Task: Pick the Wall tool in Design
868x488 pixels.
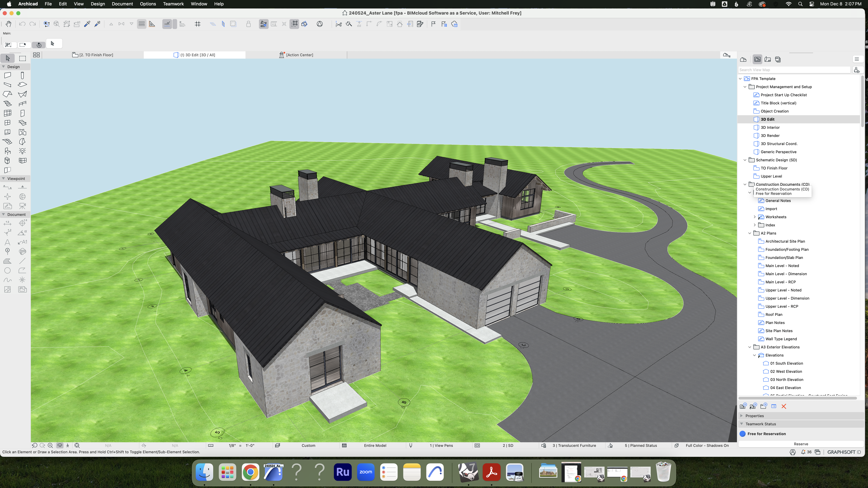Action: 7,75
